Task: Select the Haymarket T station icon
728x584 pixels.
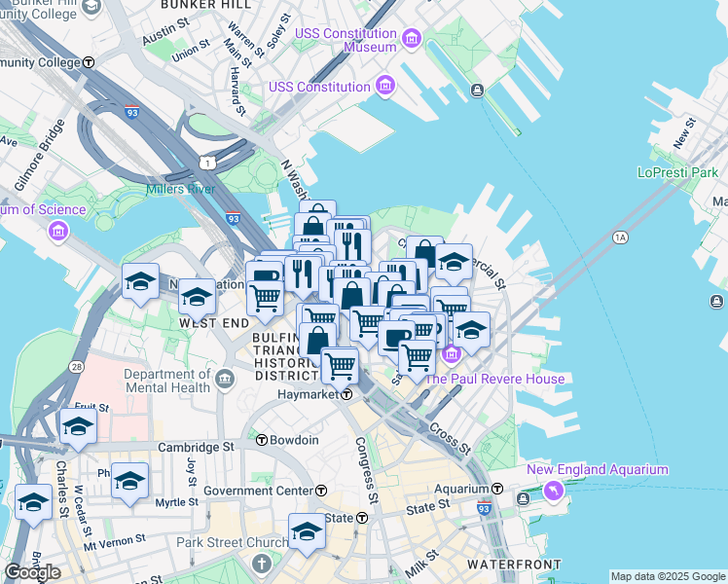Action: (x=346, y=394)
